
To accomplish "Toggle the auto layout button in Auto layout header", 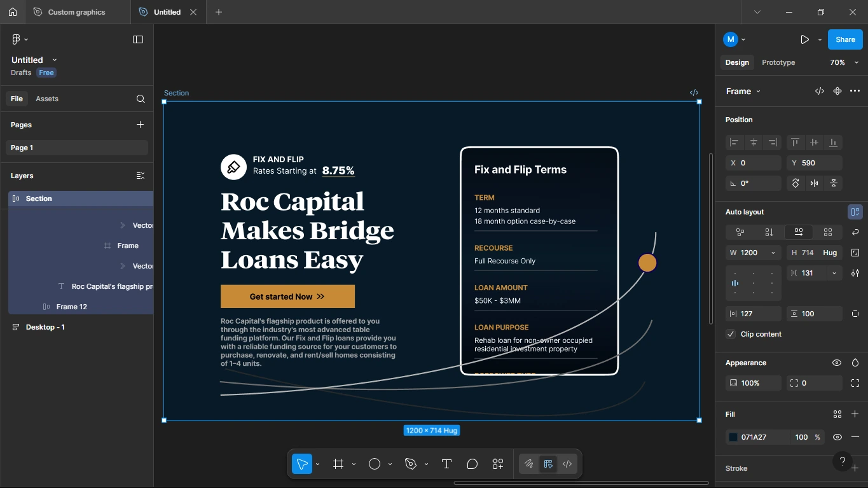I will tap(855, 212).
